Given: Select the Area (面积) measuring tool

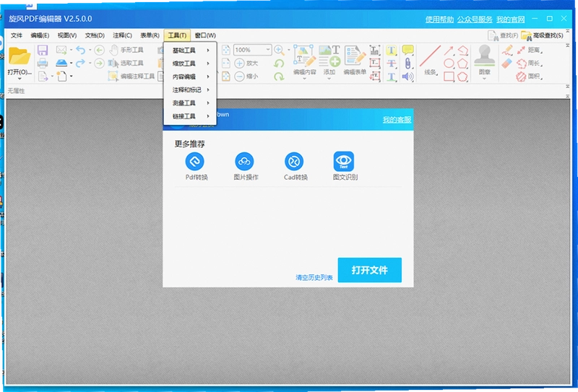Looking at the screenshot, I should pos(530,77).
